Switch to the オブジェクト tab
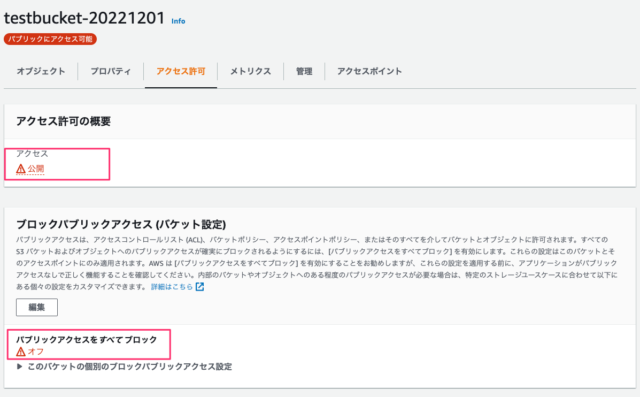 41,71
